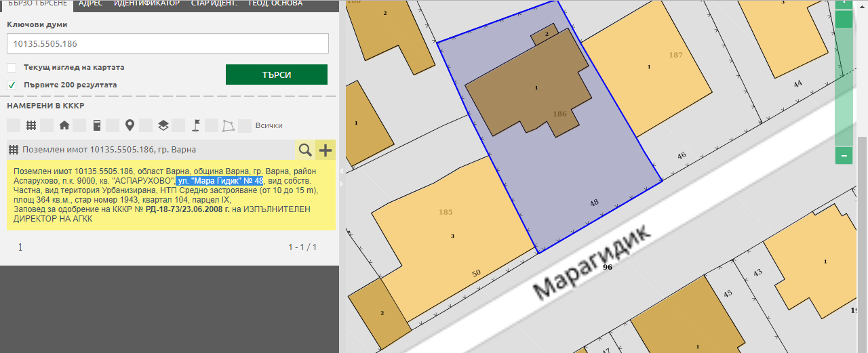Open the ИДЕНТИФИКАТОР tab

[x=146, y=3]
